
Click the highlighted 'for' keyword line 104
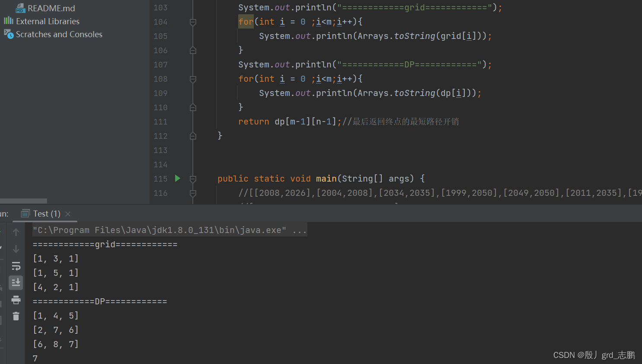pyautogui.click(x=246, y=22)
